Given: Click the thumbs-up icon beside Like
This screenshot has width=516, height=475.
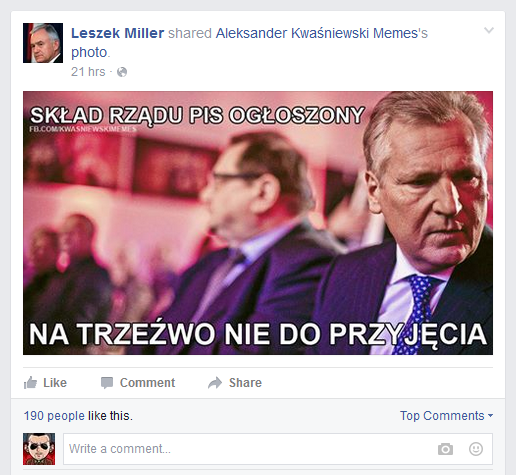Looking at the screenshot, I should (x=30, y=383).
